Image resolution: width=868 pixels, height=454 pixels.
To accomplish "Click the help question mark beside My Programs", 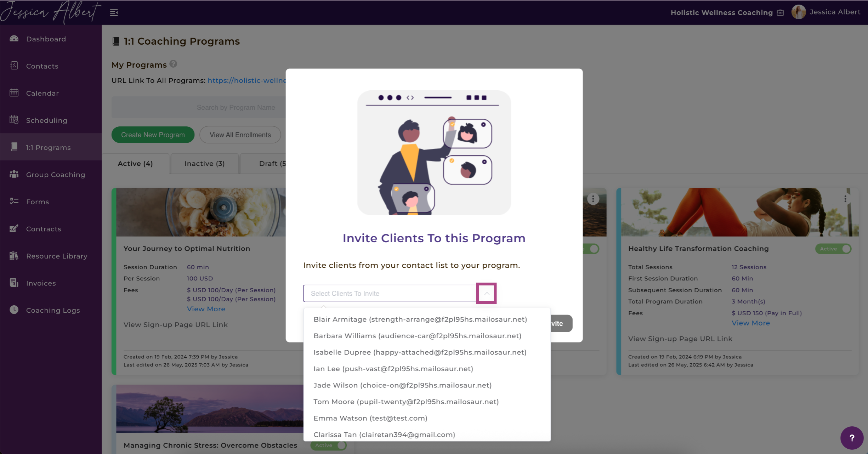I will [173, 64].
